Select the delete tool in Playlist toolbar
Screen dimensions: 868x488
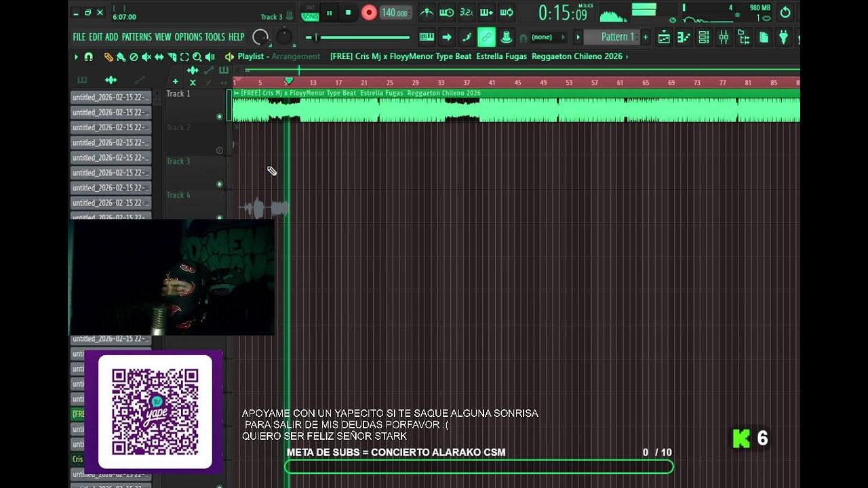click(x=134, y=57)
